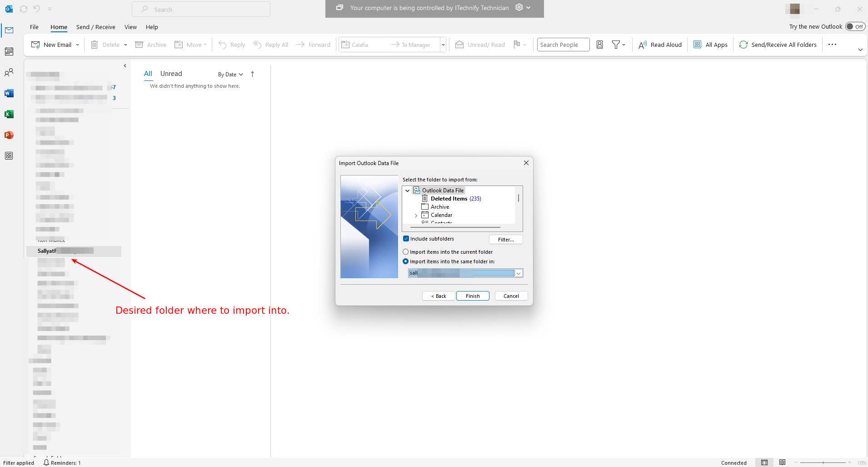Open More Apps grid in sidebar
This screenshot has width=868, height=467.
[9, 156]
